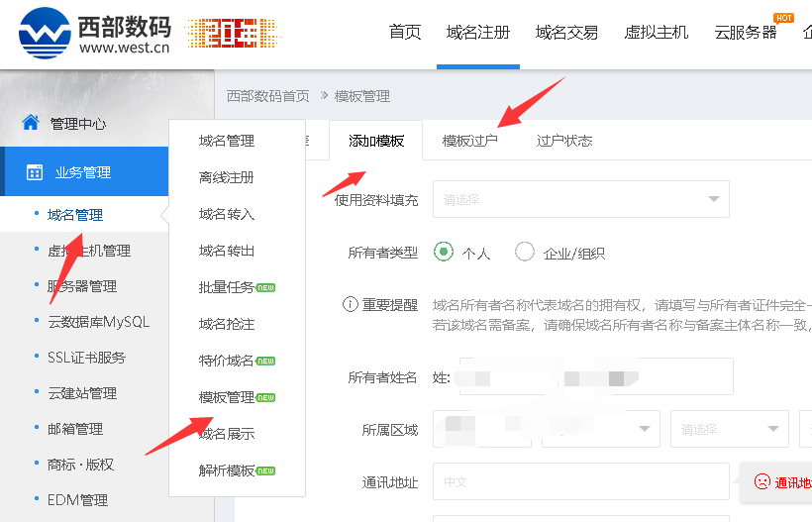Screen dimensions: 812x522
Task: Click the home icon beside 管理中心
Action: pyautogui.click(x=31, y=123)
